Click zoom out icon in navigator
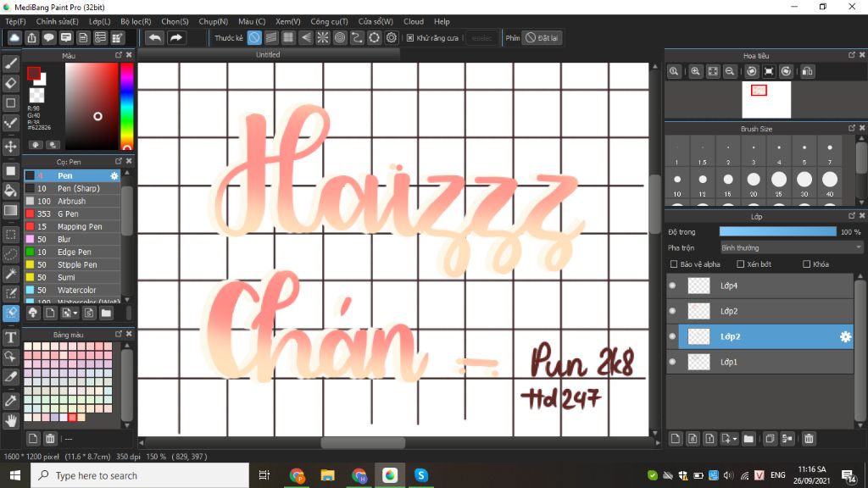The height and width of the screenshot is (488, 868). (x=730, y=71)
